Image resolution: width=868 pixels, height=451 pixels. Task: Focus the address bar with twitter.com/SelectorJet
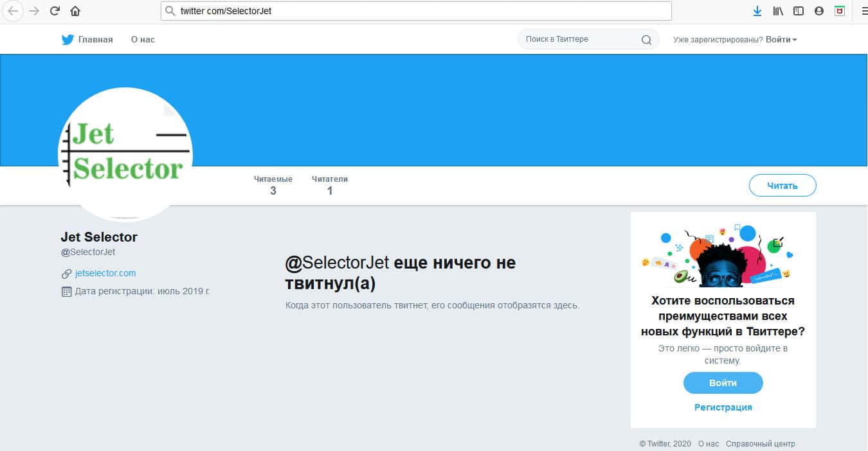click(416, 11)
